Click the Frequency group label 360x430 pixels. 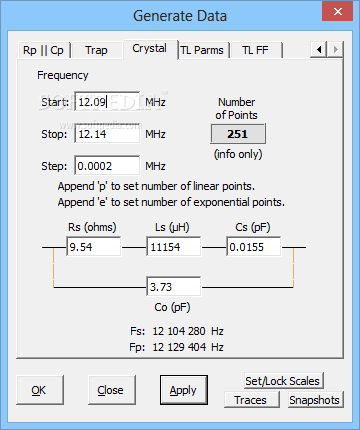(63, 75)
